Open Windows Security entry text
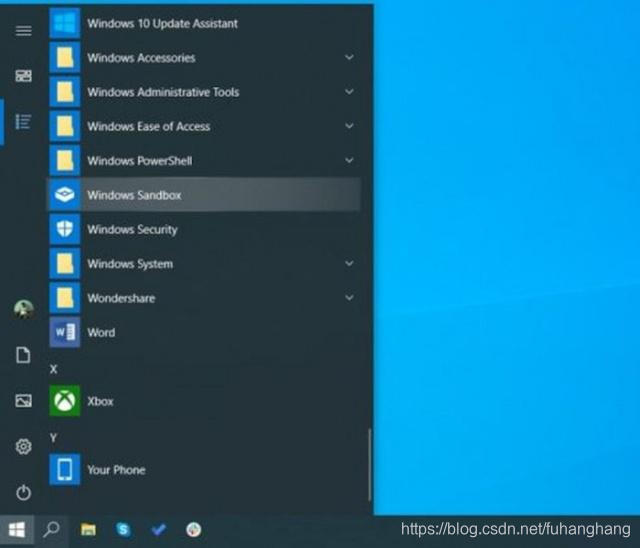 pyautogui.click(x=132, y=230)
